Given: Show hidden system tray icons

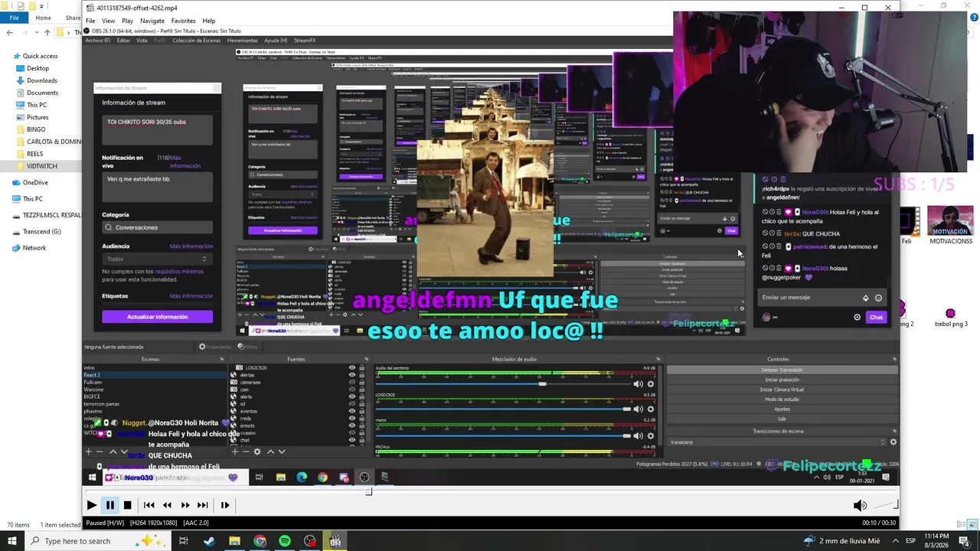Looking at the screenshot, I should (x=895, y=541).
